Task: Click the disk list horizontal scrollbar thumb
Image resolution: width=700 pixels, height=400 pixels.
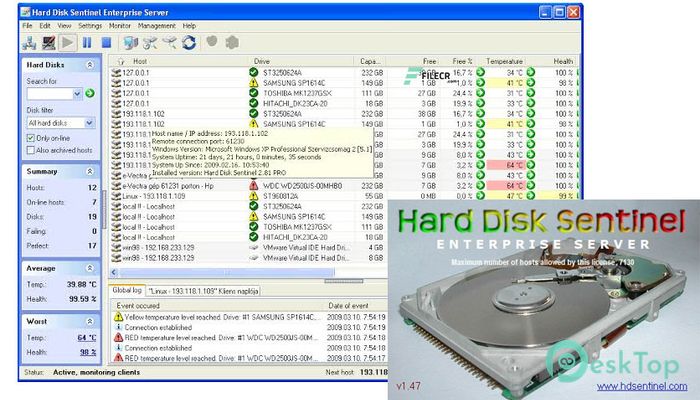Action: coord(226,272)
